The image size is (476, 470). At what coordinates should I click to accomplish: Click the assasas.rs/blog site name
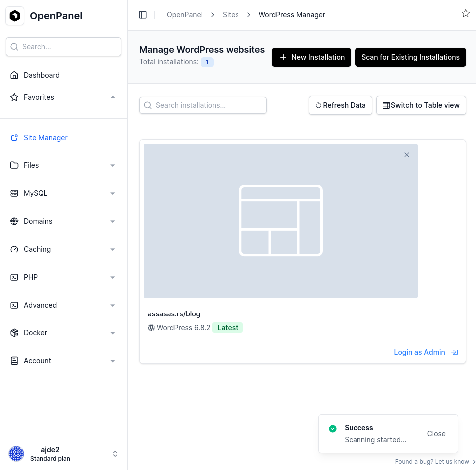[x=174, y=314]
